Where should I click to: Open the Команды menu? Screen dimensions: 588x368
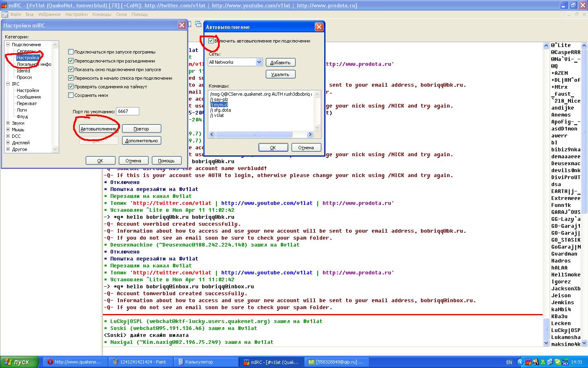(102, 14)
